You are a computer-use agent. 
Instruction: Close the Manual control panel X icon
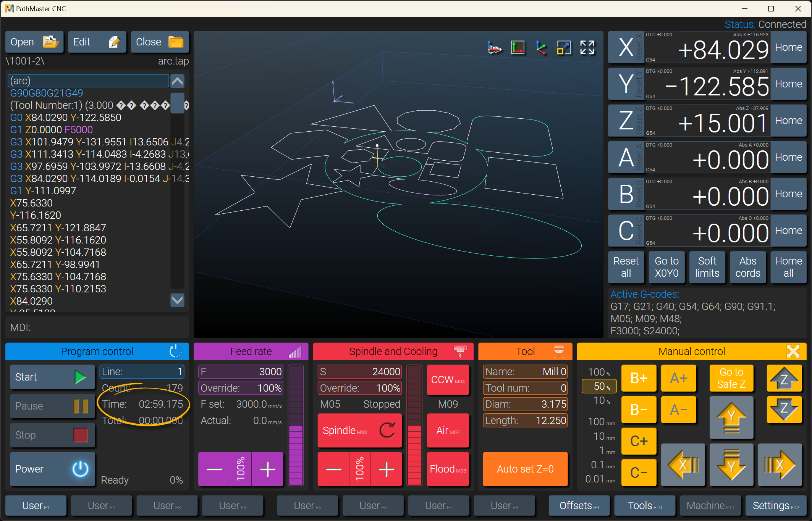tap(793, 352)
